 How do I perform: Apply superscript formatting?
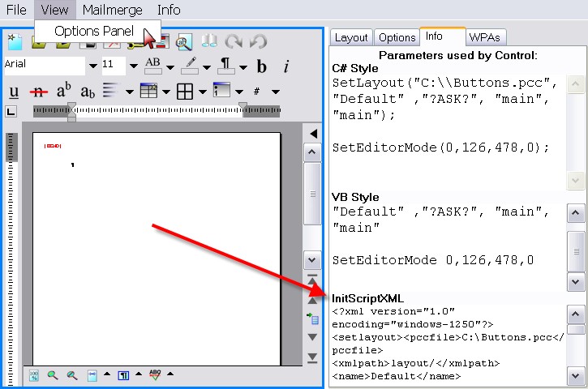click(x=64, y=91)
